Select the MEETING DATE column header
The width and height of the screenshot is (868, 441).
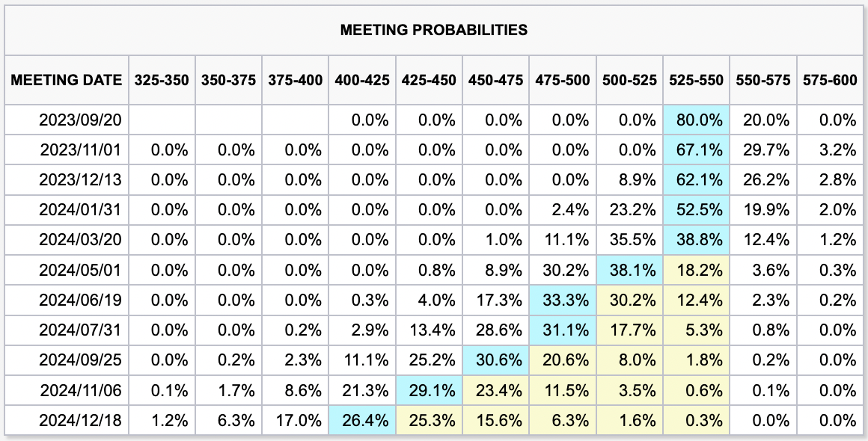67,79
